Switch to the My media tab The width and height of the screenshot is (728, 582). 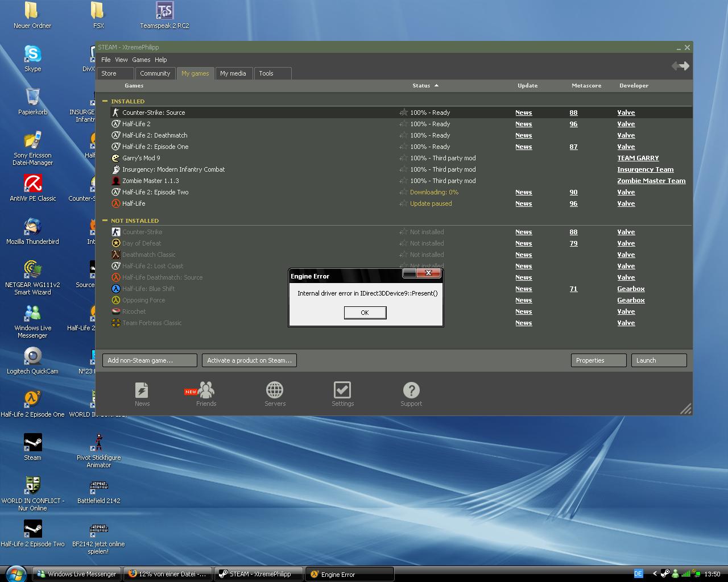tap(233, 73)
